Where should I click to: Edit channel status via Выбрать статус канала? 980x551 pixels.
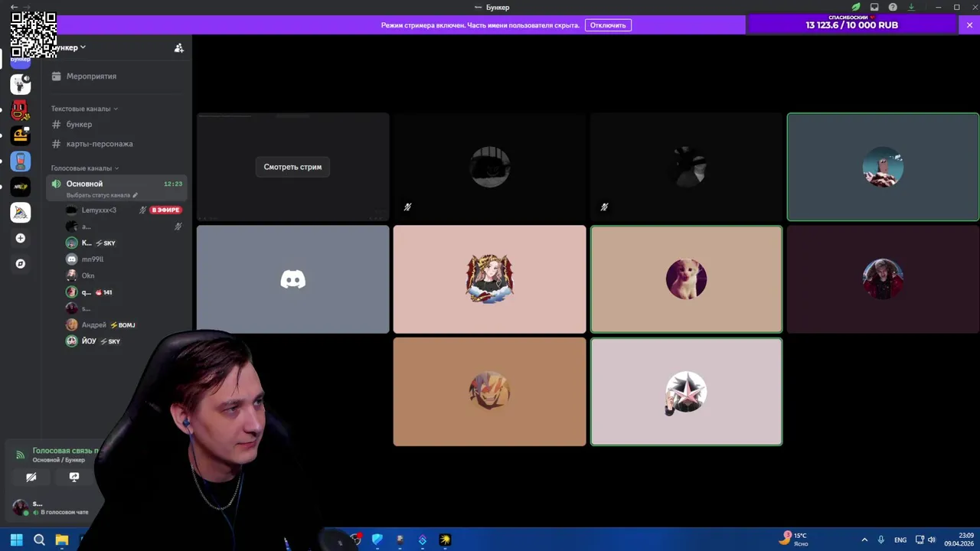(102, 195)
